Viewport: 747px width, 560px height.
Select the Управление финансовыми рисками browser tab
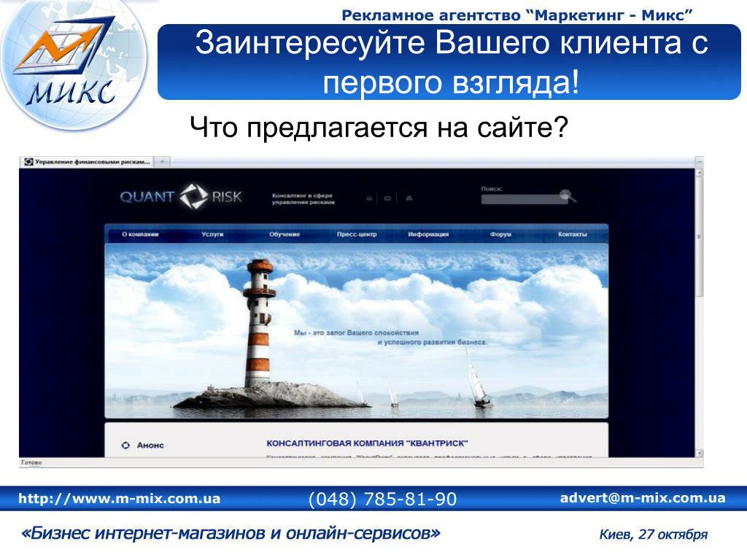point(87,162)
